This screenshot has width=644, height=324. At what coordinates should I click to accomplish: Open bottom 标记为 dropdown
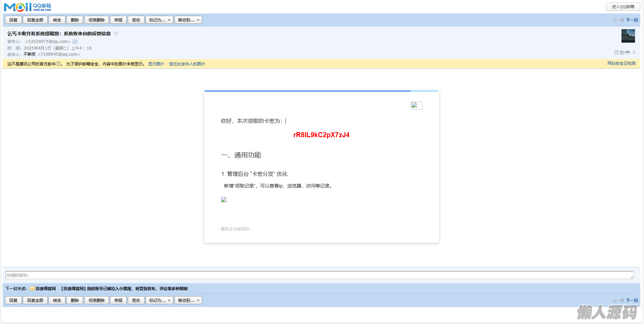159,301
